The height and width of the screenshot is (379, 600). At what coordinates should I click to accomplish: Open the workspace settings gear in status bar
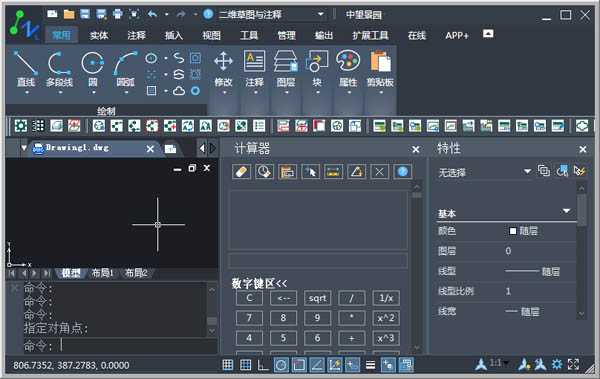tap(557, 364)
